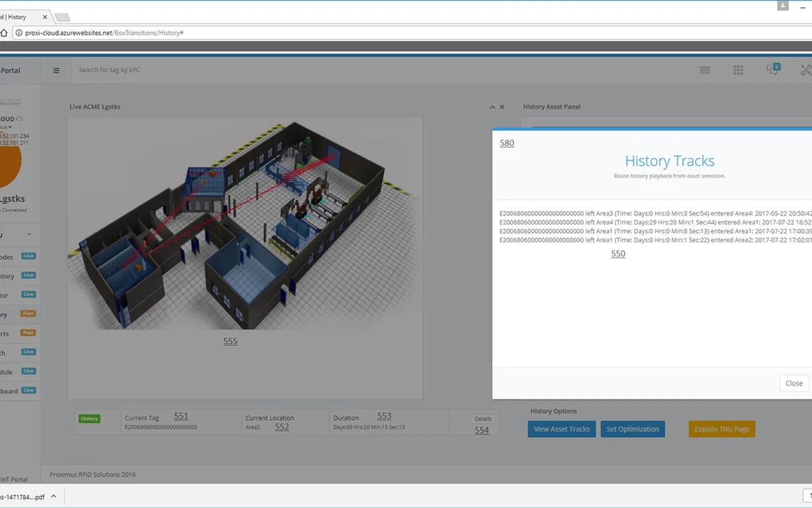This screenshot has height=508, width=812.
Task: Open the grid apps icon in top bar
Action: tap(738, 70)
